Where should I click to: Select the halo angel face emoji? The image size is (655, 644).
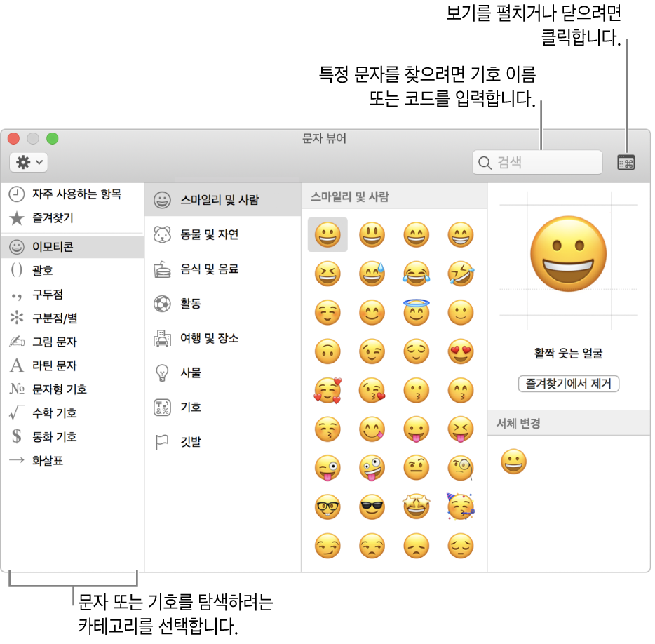tap(416, 312)
